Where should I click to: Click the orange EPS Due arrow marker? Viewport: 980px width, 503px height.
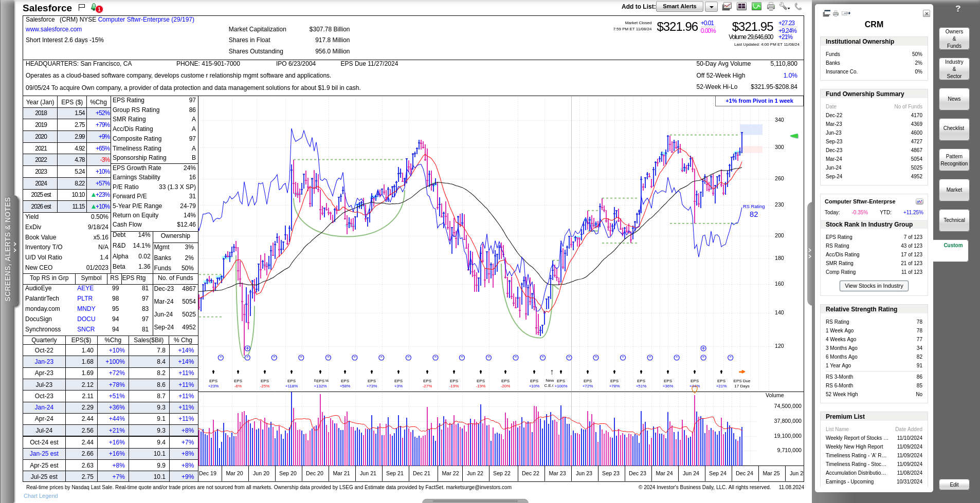click(x=742, y=371)
